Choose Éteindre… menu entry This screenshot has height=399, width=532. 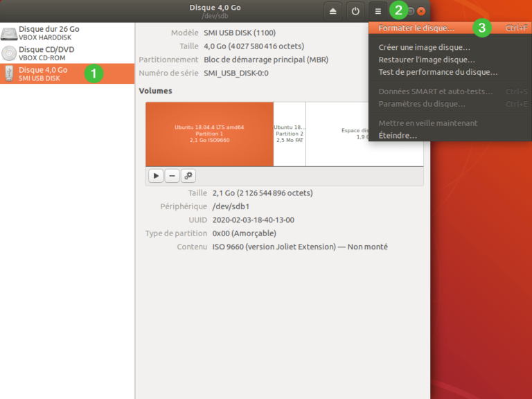click(450, 135)
